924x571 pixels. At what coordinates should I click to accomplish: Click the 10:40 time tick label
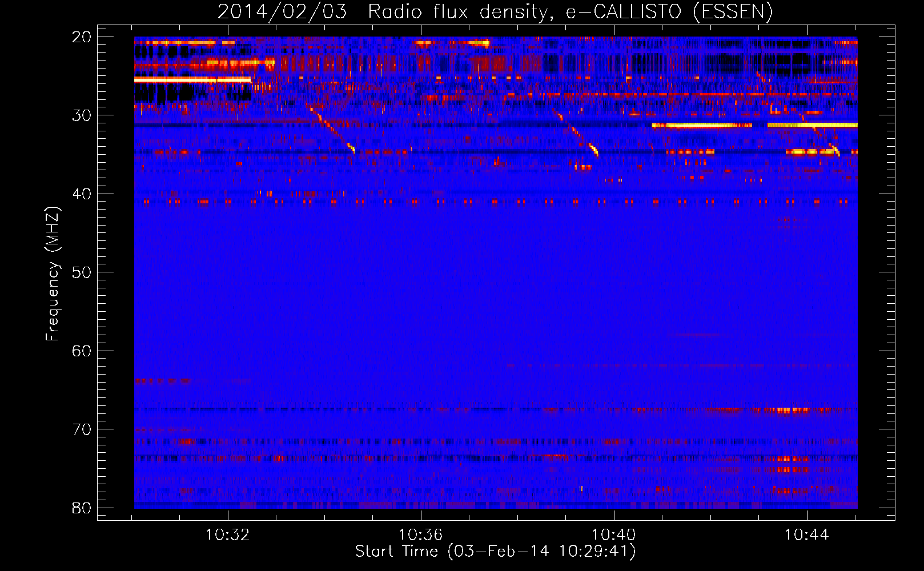coord(614,535)
